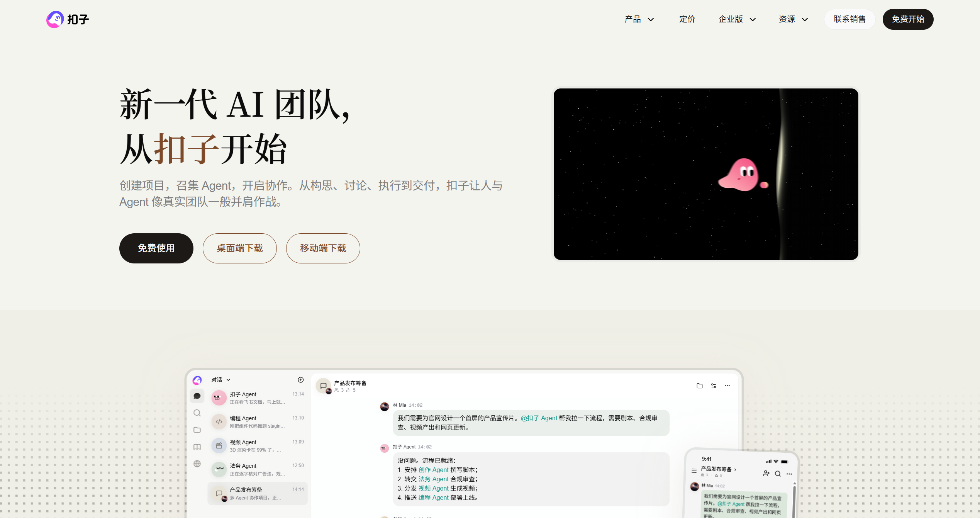Select the chat bubble sidebar icon
980x518 pixels.
tap(197, 396)
